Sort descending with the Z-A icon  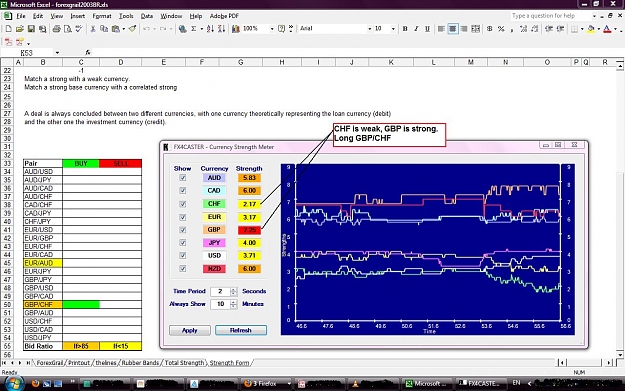[x=222, y=29]
